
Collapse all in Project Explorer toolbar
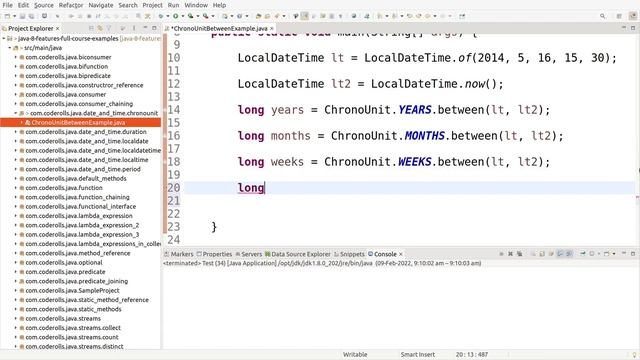pos(91,28)
